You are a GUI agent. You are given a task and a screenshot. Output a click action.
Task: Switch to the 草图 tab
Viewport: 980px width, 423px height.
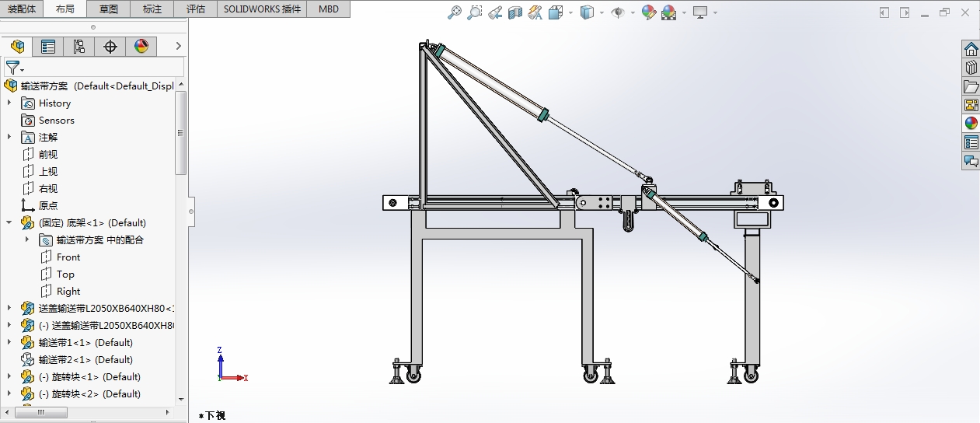109,9
